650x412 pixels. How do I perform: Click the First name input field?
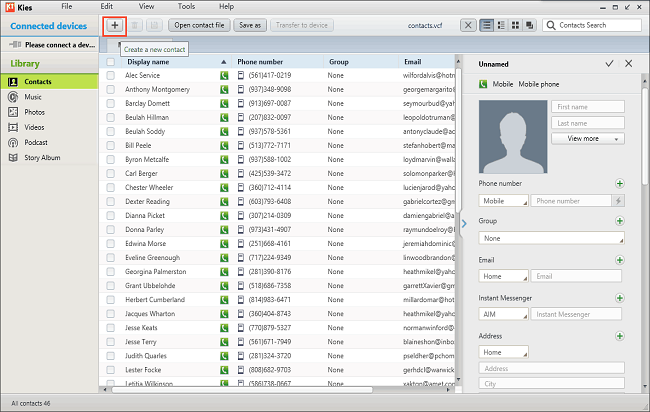588,107
